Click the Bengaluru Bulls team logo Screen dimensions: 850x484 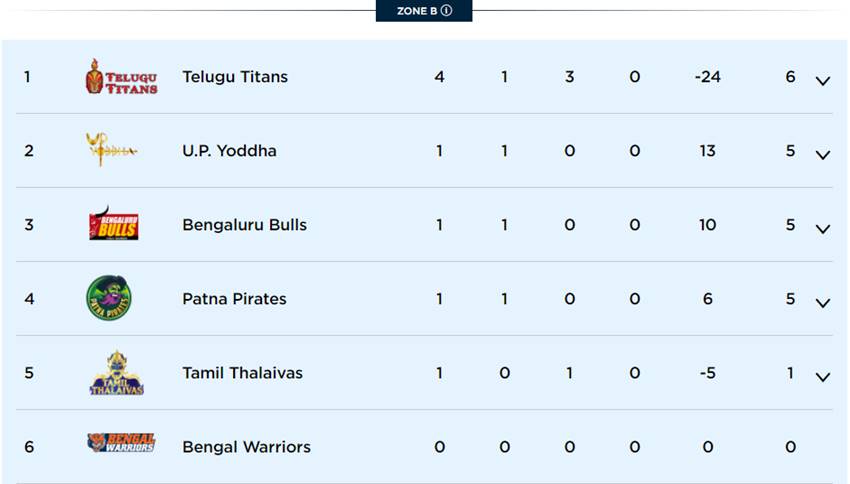pos(113,224)
